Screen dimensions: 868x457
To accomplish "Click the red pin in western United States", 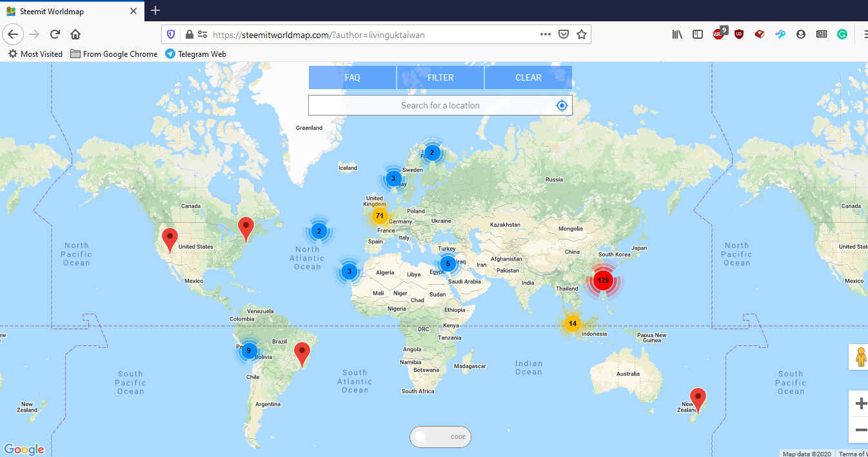I will point(170,238).
